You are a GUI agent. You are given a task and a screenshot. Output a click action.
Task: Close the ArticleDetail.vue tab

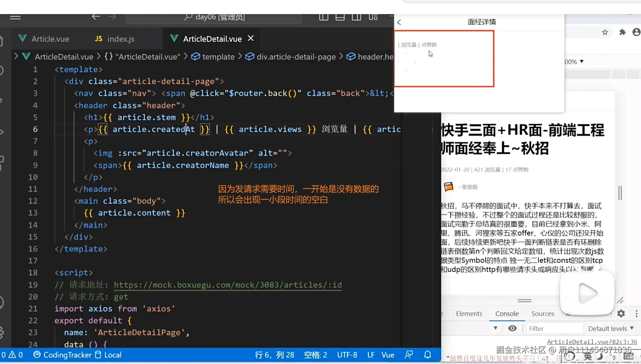pos(251,39)
